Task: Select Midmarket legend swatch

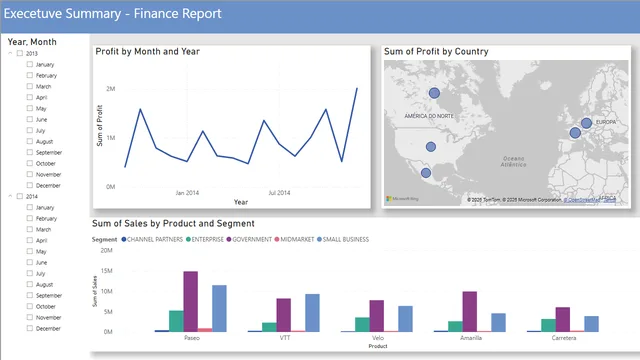Action: (277, 240)
